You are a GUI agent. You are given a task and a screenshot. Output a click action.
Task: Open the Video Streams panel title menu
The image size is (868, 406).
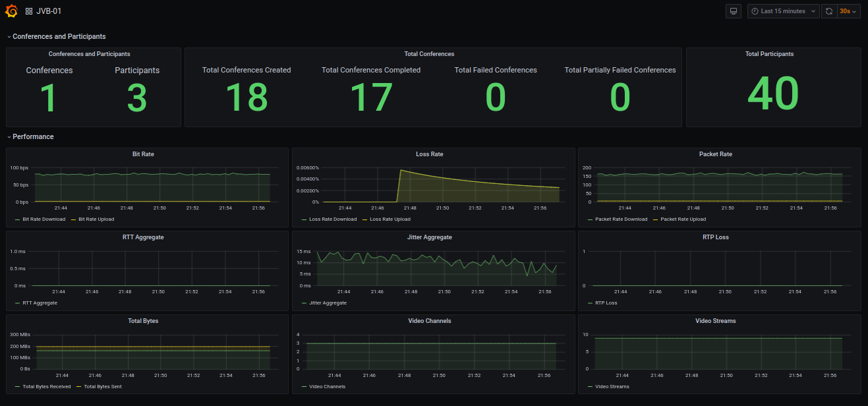point(716,321)
